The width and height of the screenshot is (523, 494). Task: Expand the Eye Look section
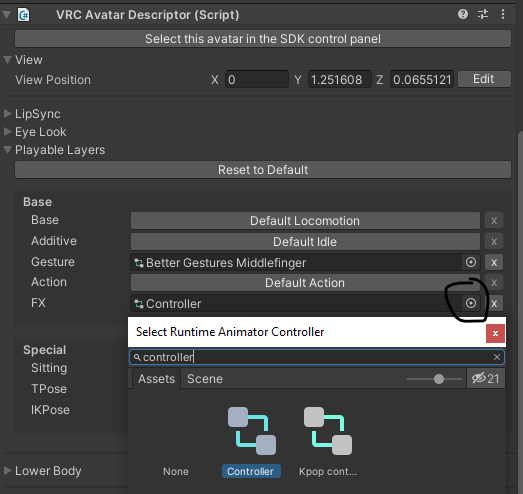[7, 132]
